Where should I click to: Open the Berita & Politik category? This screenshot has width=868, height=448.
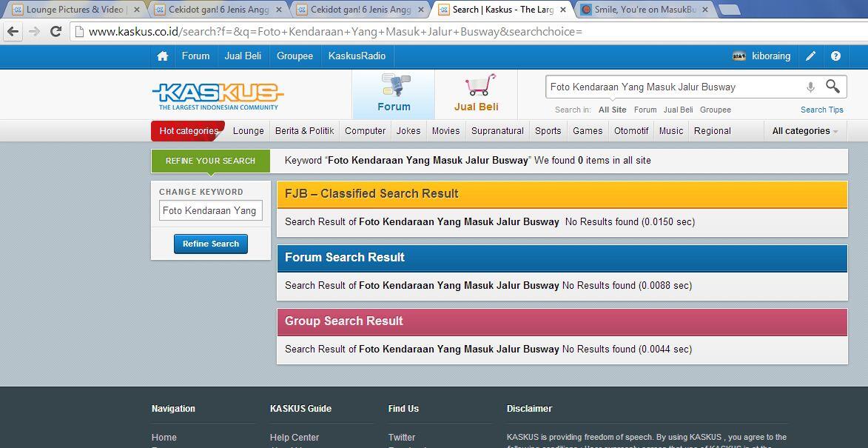point(304,130)
